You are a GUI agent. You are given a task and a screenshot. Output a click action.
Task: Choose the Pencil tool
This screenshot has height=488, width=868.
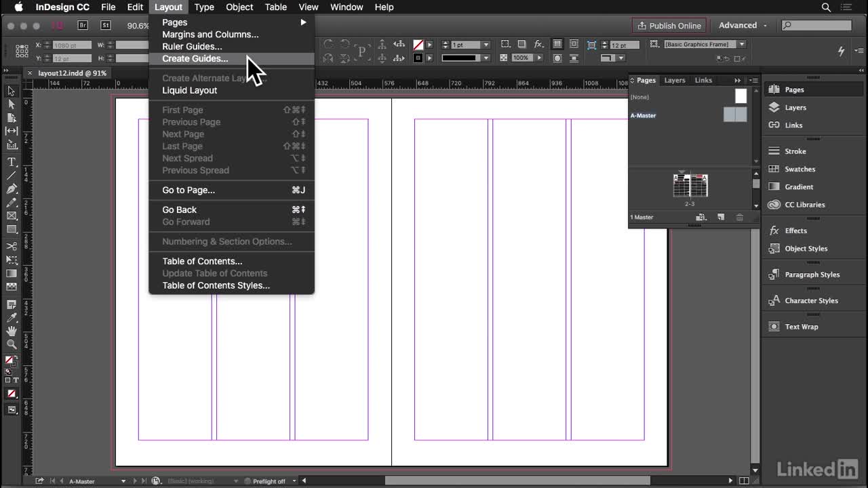tap(12, 203)
